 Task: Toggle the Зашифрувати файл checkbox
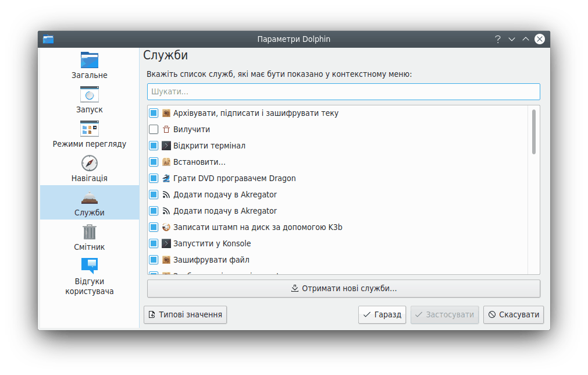point(154,260)
